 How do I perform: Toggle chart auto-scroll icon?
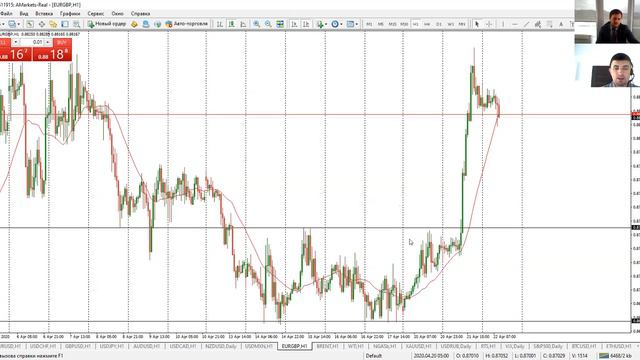(x=294, y=24)
